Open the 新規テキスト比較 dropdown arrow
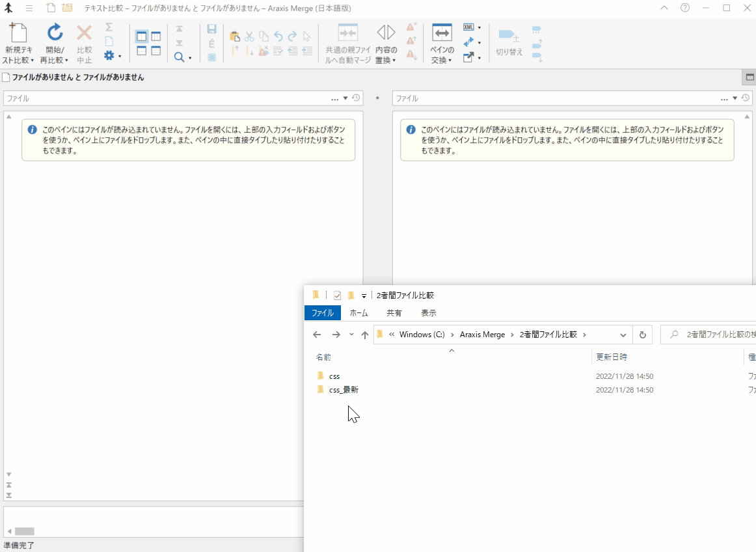Image resolution: width=756 pixels, height=552 pixels. [32, 61]
